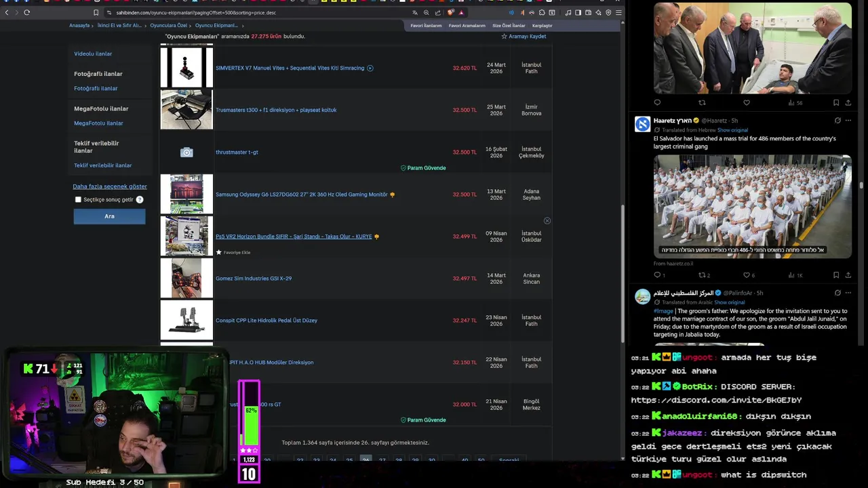
Task: Click Param Güvende badge under thrustmaster t-gt
Action: click(423, 168)
